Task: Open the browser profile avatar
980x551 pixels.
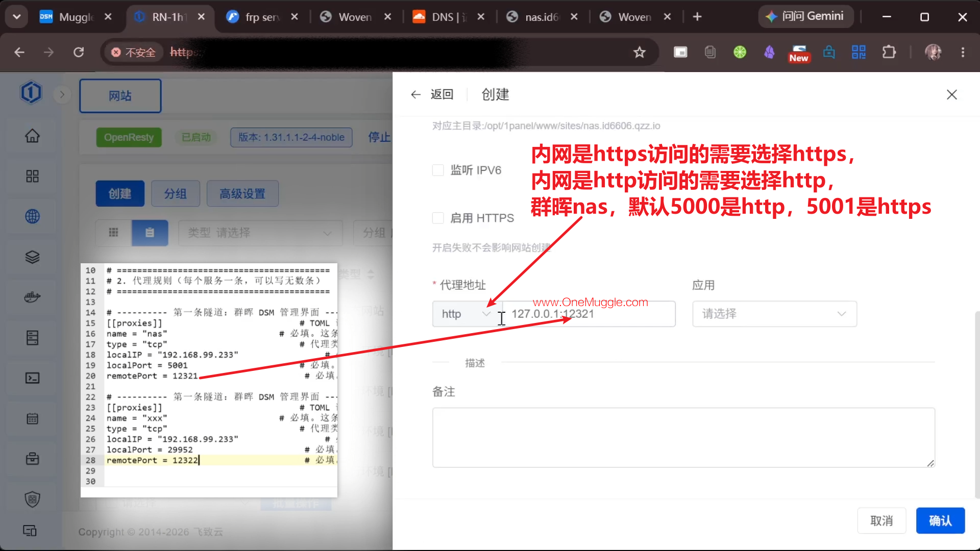Action: tap(933, 52)
